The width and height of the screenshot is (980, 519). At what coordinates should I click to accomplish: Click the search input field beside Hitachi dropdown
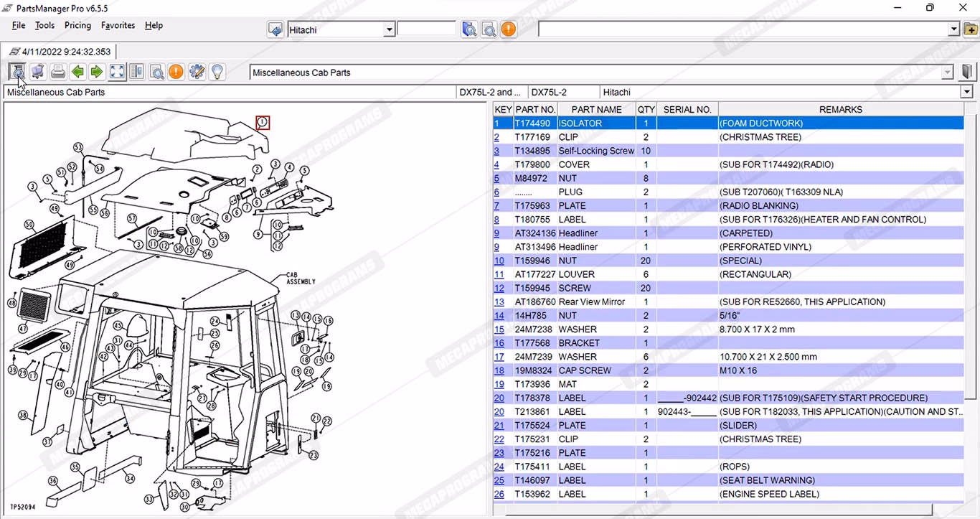coord(426,29)
